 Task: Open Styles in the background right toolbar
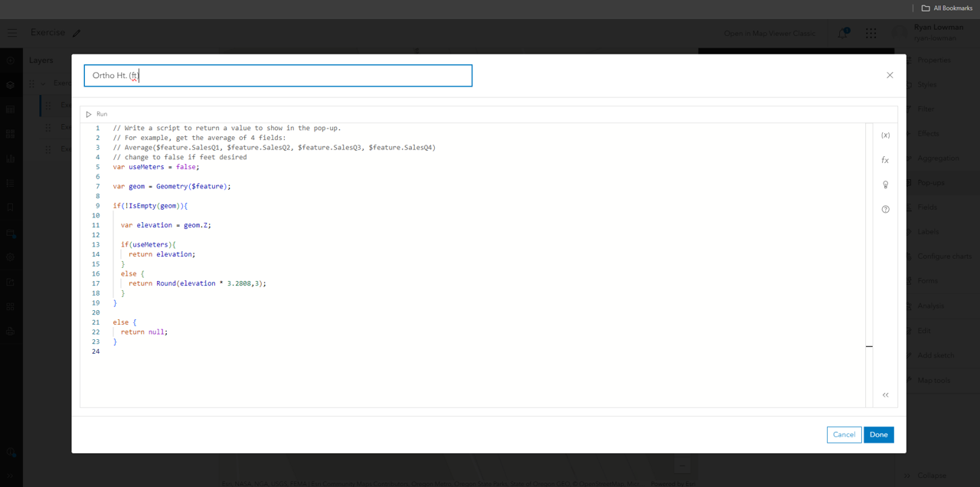tap(928, 84)
